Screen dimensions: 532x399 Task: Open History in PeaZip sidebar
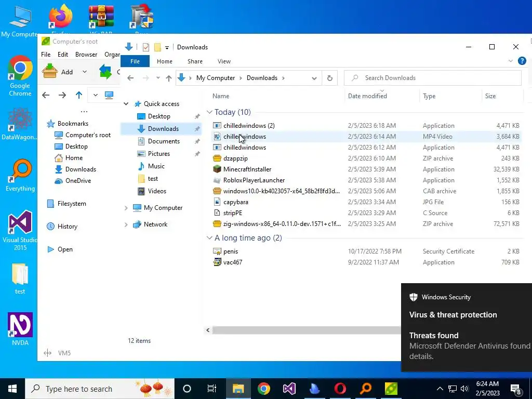62,227
